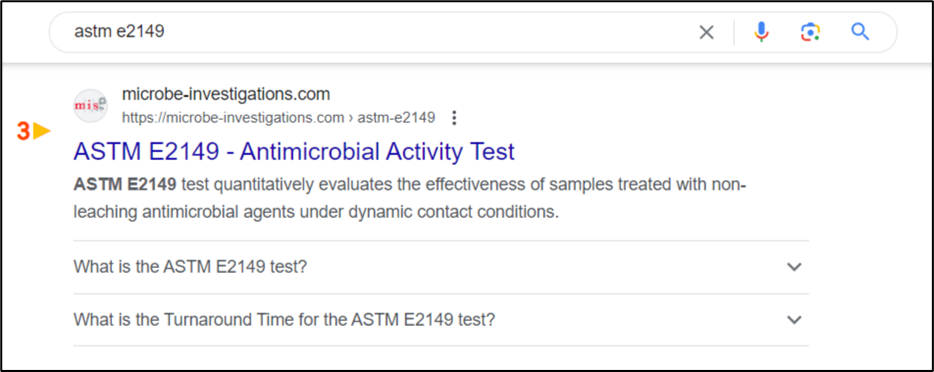Image resolution: width=934 pixels, height=372 pixels.
Task: Click the microbe-investigations.com site name
Action: [x=226, y=94]
